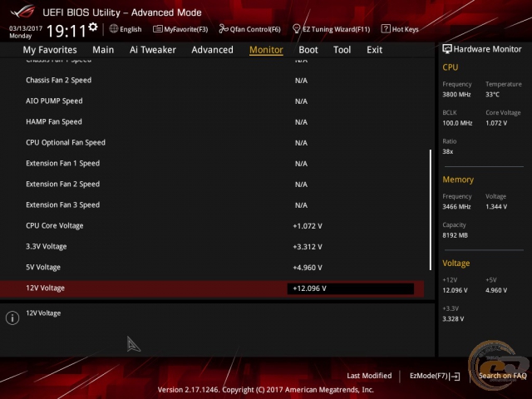The image size is (532, 399).
Task: Click the Hardware Monitor display icon
Action: click(447, 49)
